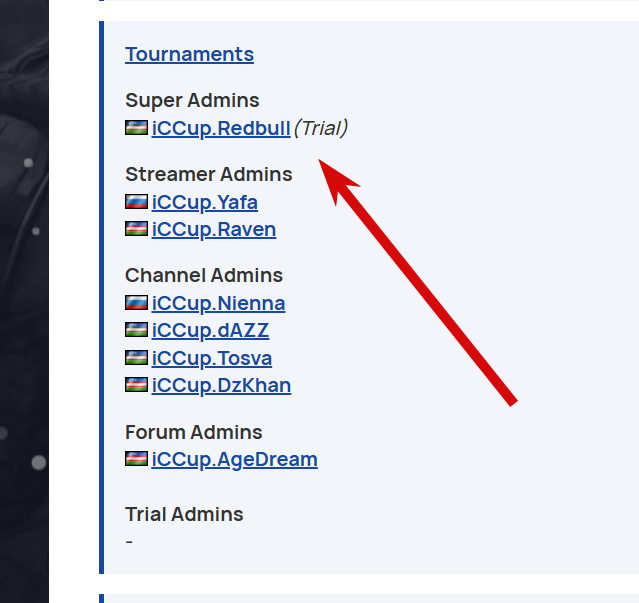Click flag icon beside iCCup.Tosva
Viewport: 639px width, 603px height.
tap(136, 358)
